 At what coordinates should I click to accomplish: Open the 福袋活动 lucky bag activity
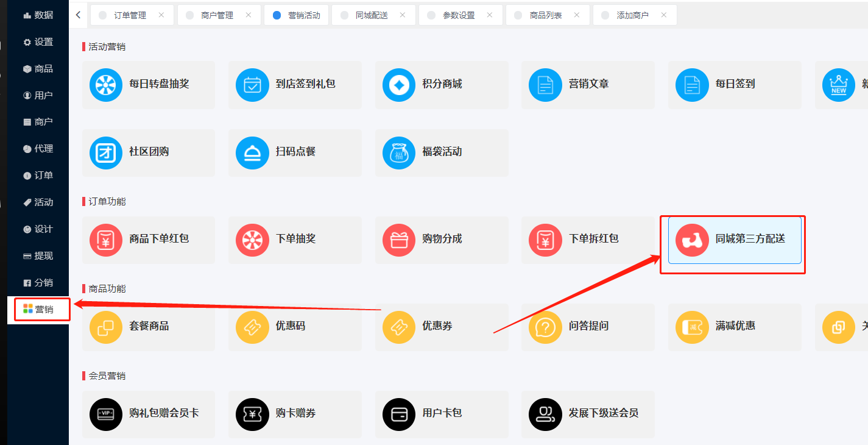pyautogui.click(x=442, y=152)
